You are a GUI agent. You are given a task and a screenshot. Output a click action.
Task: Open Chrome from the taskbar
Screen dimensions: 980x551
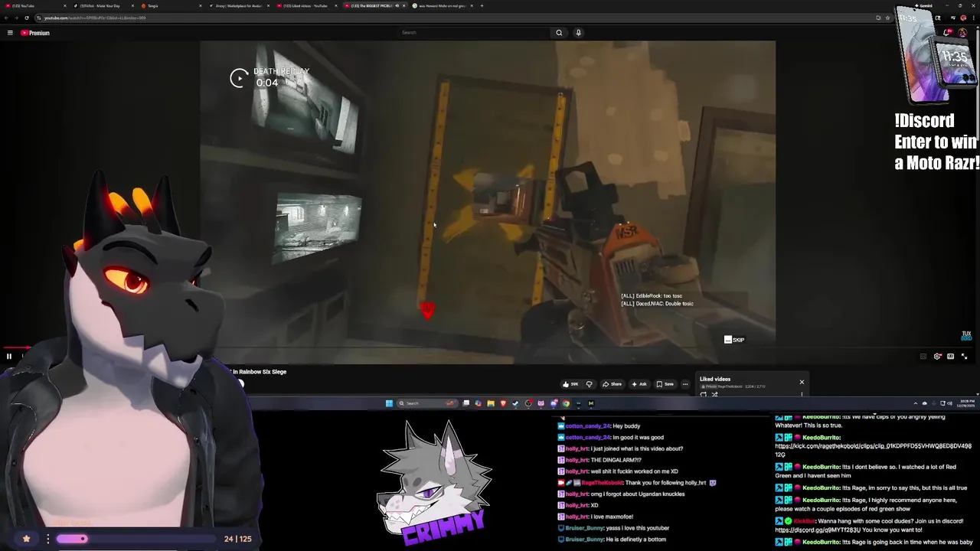(566, 403)
